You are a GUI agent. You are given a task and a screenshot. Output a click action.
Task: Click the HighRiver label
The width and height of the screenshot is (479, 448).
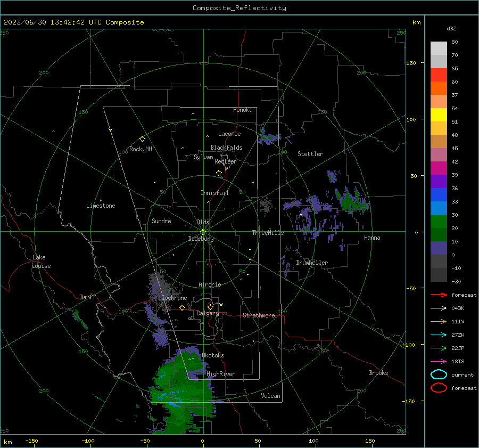pos(221,374)
